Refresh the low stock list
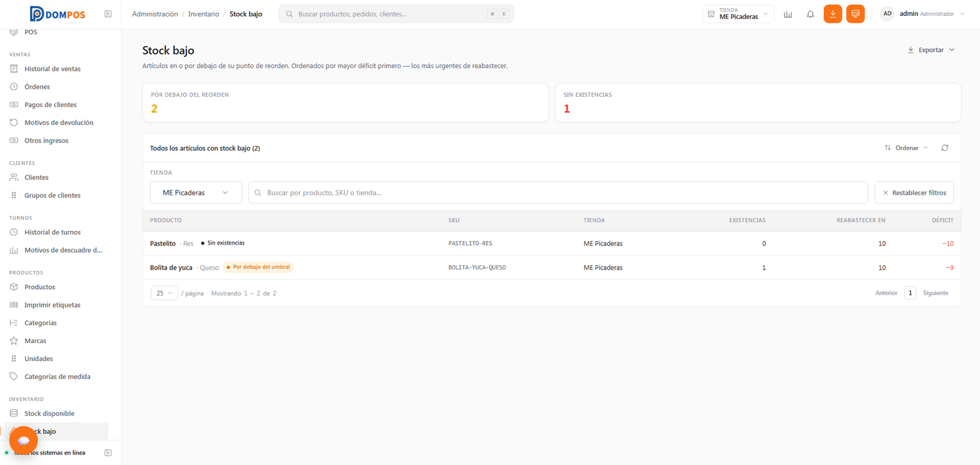The image size is (980, 465). (944, 148)
